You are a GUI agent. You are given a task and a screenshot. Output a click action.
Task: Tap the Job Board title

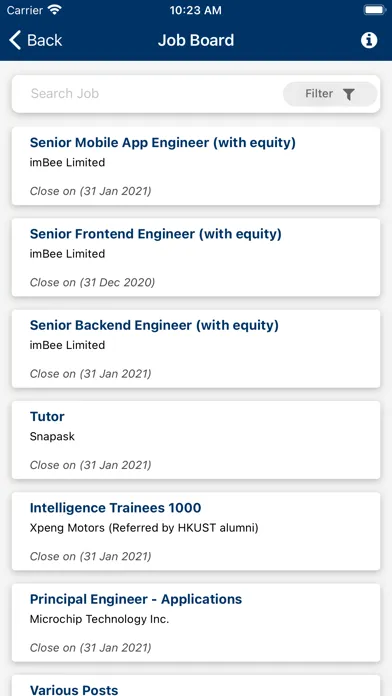pos(196,40)
